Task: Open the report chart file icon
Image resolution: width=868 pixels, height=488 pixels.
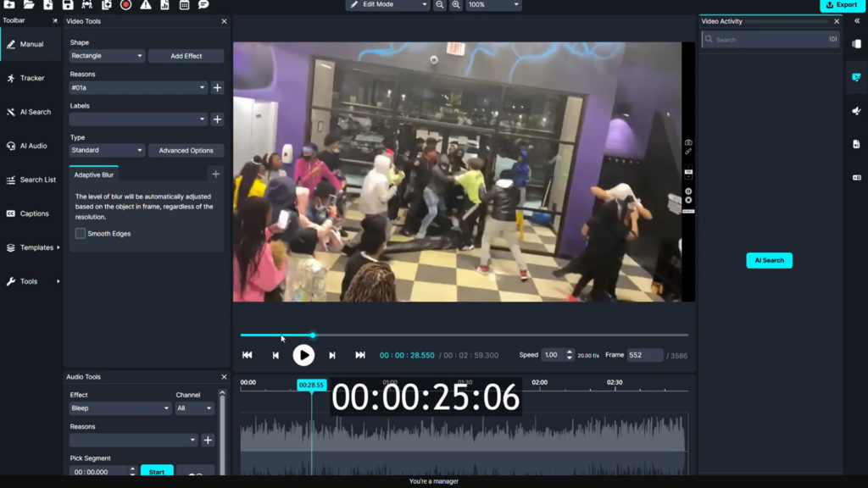Action: coord(165,4)
